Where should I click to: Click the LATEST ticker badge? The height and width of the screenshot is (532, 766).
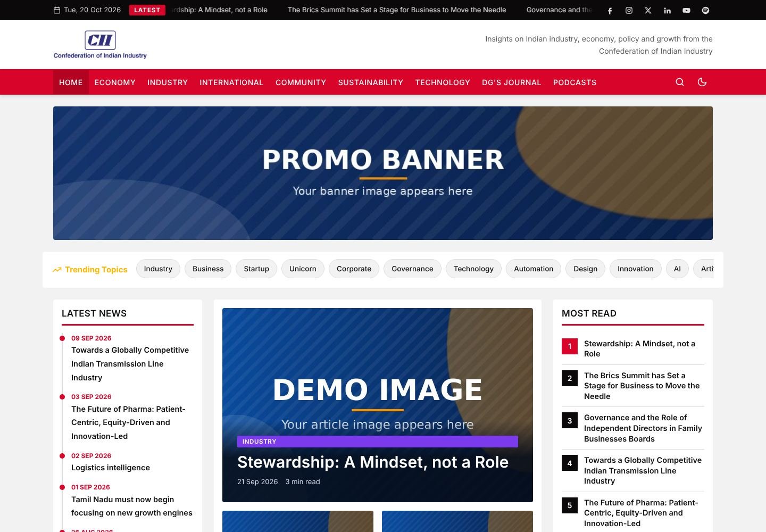tap(147, 10)
